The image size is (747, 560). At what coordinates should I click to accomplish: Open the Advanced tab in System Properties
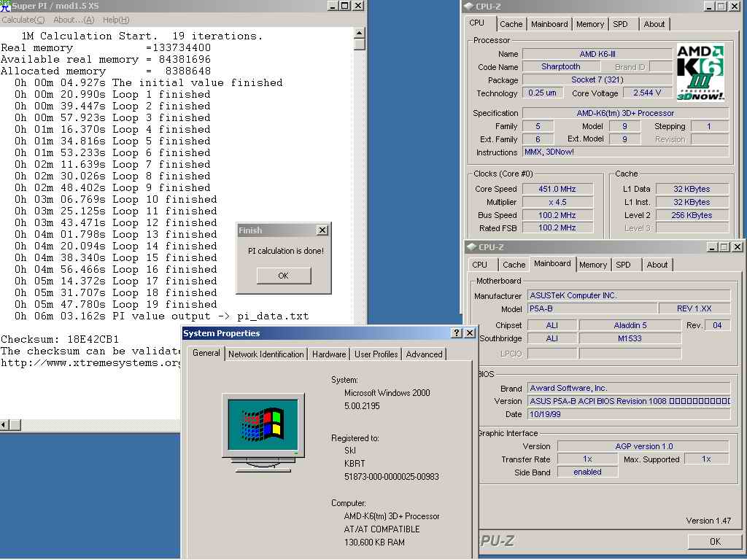click(x=424, y=354)
